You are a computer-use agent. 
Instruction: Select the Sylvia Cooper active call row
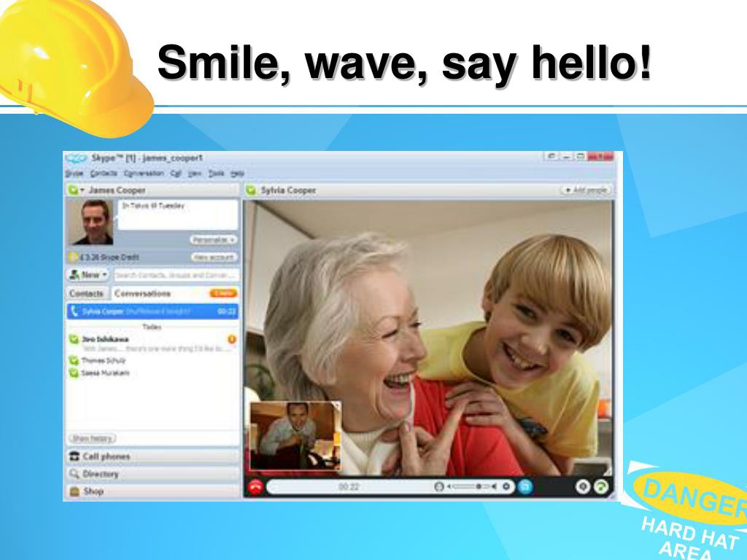(152, 311)
